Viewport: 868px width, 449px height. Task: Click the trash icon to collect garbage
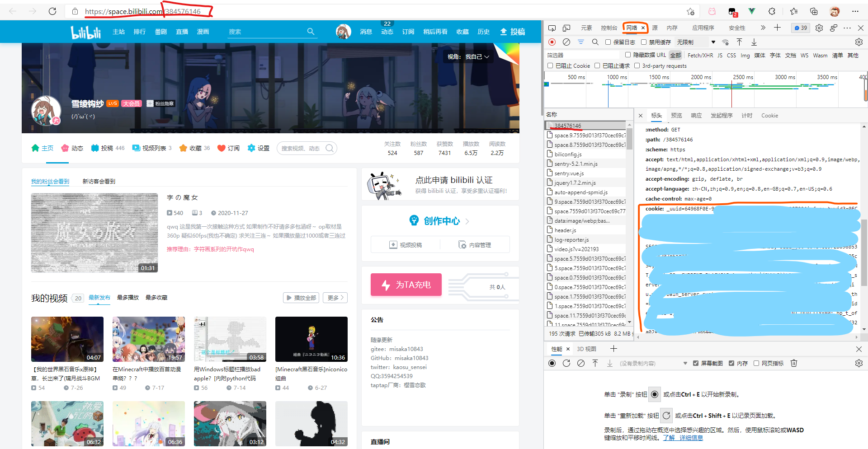pos(794,363)
